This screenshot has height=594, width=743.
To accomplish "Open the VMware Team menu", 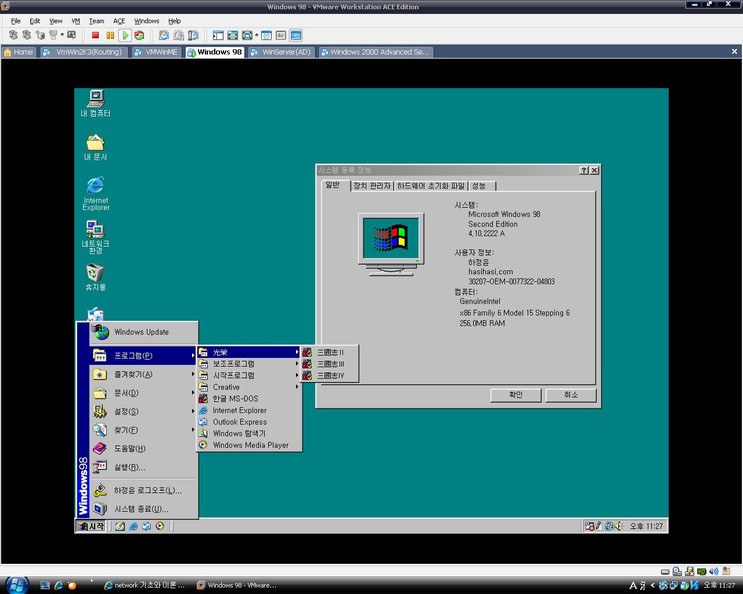I will click(96, 21).
